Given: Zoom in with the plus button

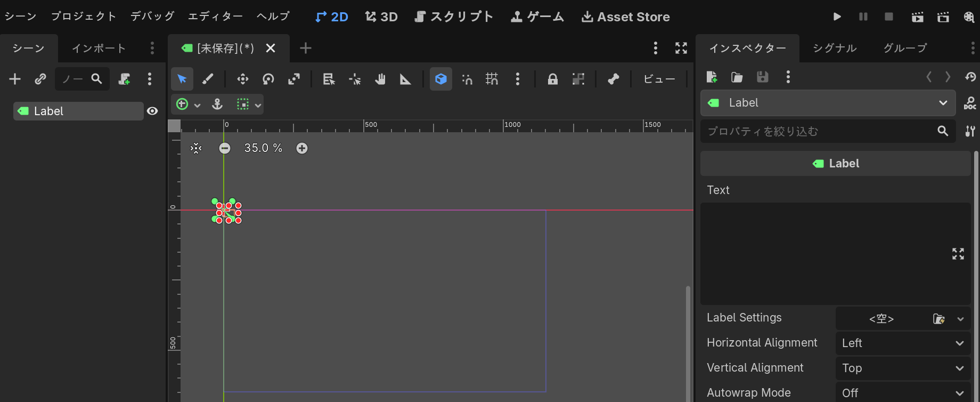Looking at the screenshot, I should (x=302, y=148).
